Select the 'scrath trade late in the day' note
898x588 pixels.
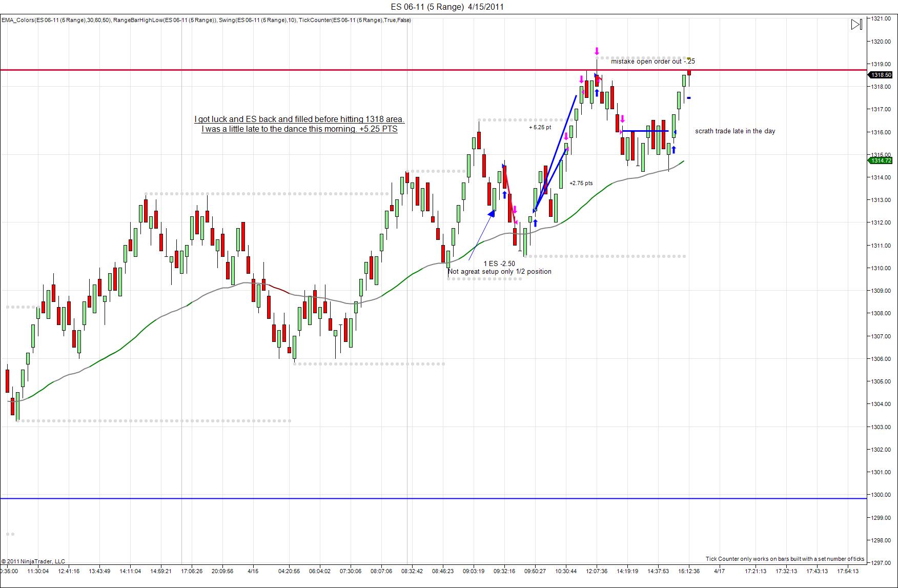tap(735, 131)
